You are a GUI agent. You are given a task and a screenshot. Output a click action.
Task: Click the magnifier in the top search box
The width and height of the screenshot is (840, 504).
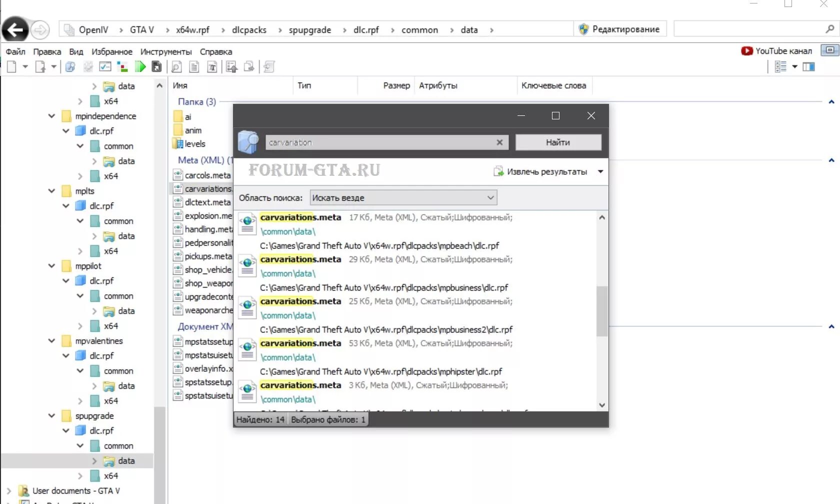coord(829,29)
